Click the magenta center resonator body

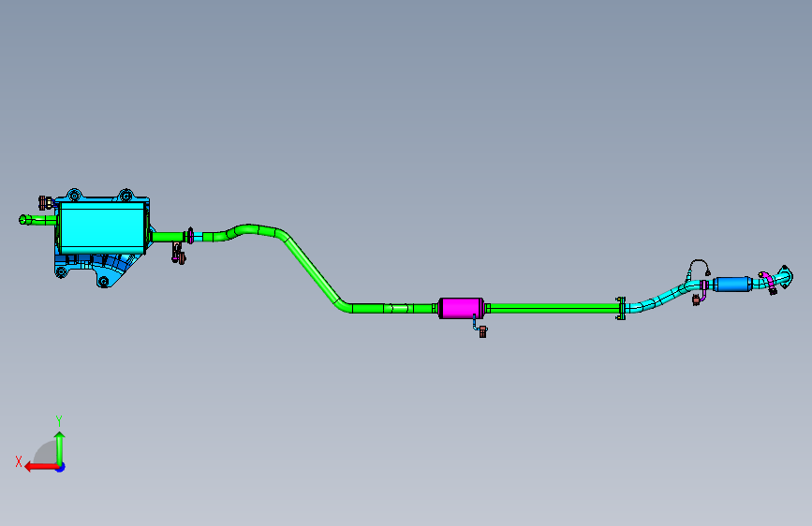(x=461, y=308)
